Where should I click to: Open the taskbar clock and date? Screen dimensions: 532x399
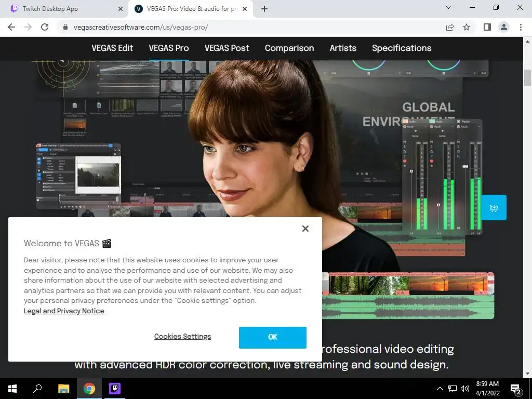tap(487, 389)
